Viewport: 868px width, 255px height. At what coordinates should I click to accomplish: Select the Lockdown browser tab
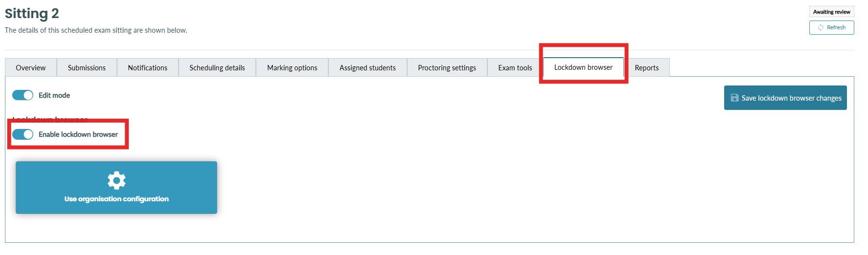click(583, 67)
